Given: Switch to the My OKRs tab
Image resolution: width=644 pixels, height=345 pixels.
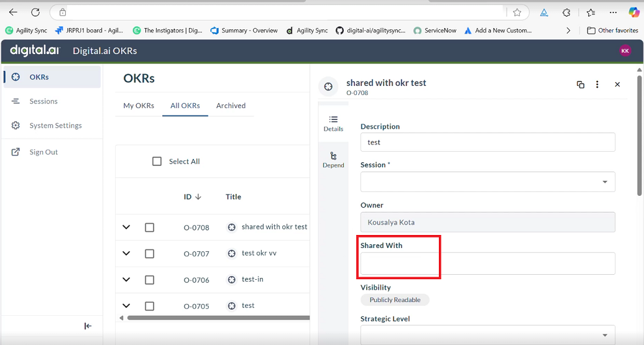Looking at the screenshot, I should 139,106.
